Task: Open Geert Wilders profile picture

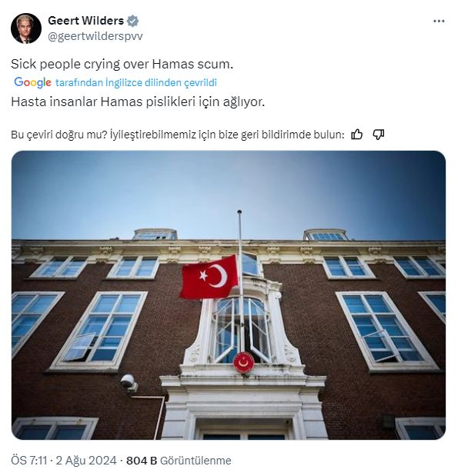Action: [x=26, y=28]
